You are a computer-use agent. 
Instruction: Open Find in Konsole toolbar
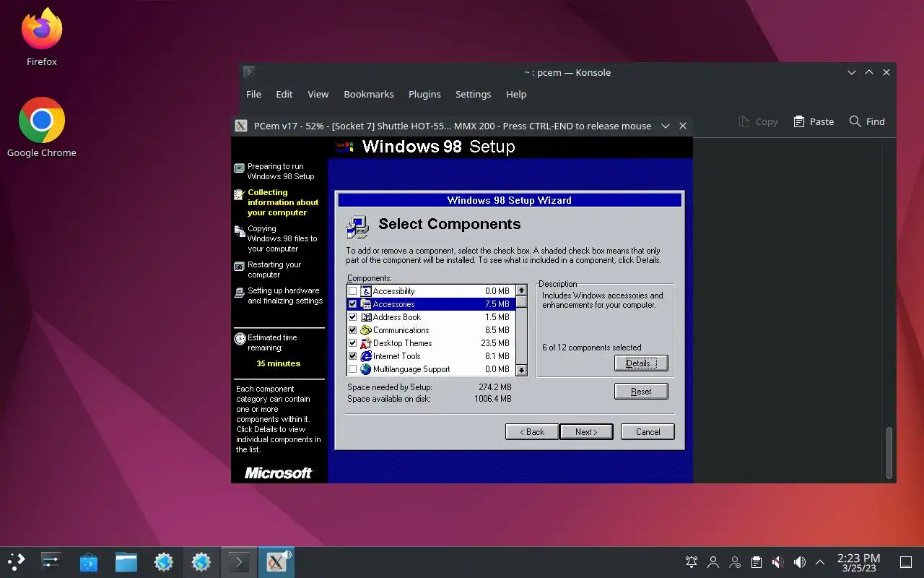tap(867, 121)
